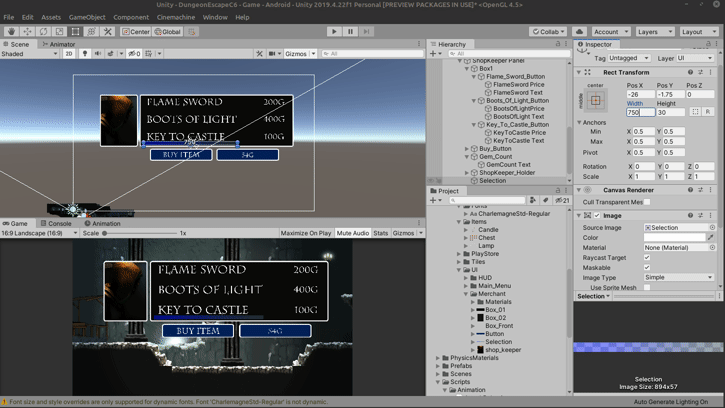Screen dimensions: 725x408
Task: Click the Collab button
Action: click(x=548, y=31)
